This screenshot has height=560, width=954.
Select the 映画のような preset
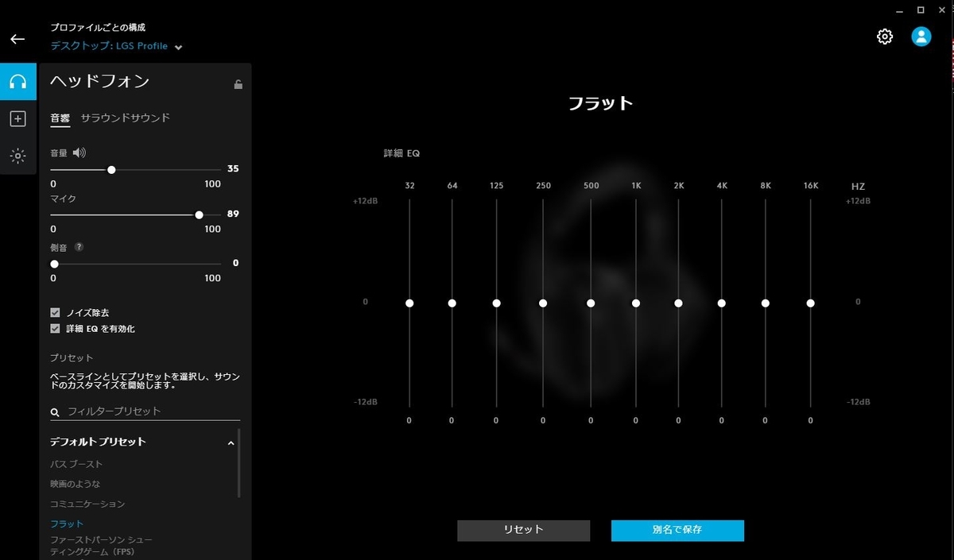pyautogui.click(x=75, y=484)
